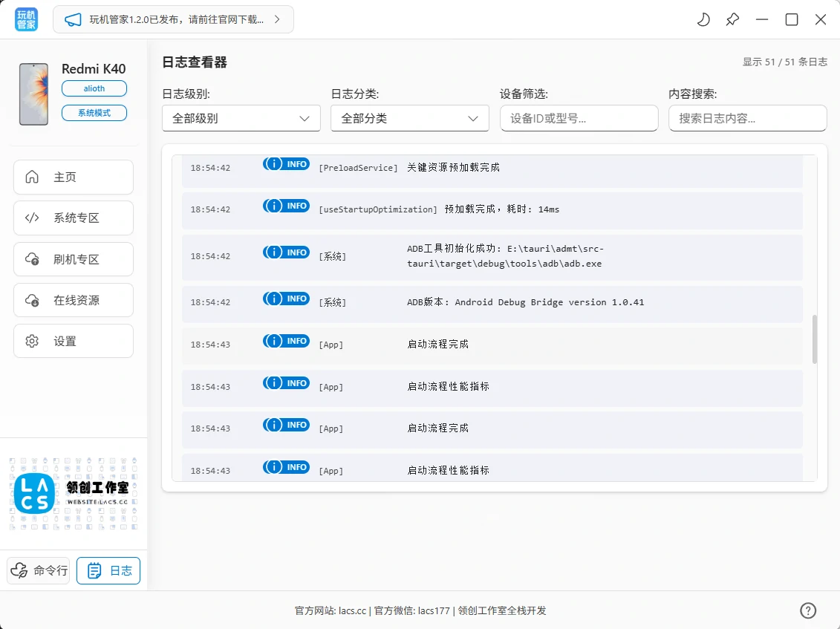Go to the 主页 page
Screen dimensions: 840x629
[x=74, y=177]
